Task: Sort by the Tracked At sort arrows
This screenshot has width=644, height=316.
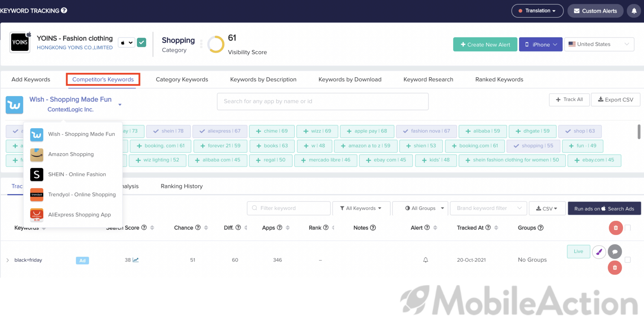Action: tap(496, 228)
